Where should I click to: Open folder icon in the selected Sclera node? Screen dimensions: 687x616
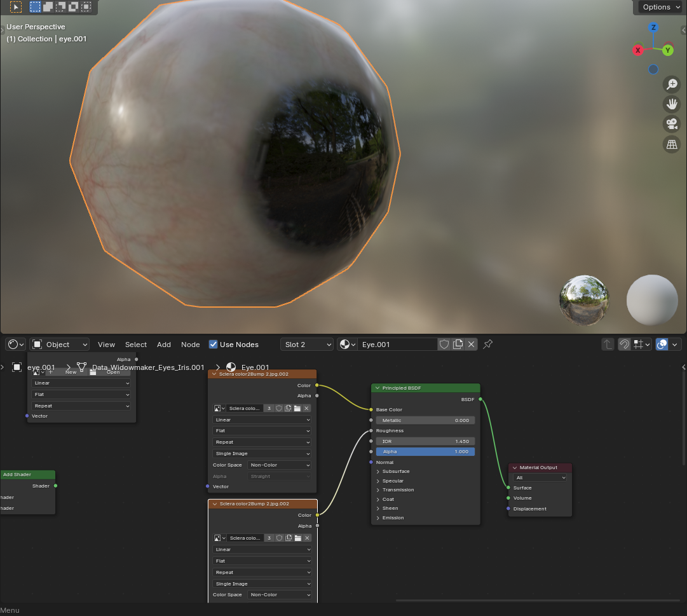coord(298,538)
